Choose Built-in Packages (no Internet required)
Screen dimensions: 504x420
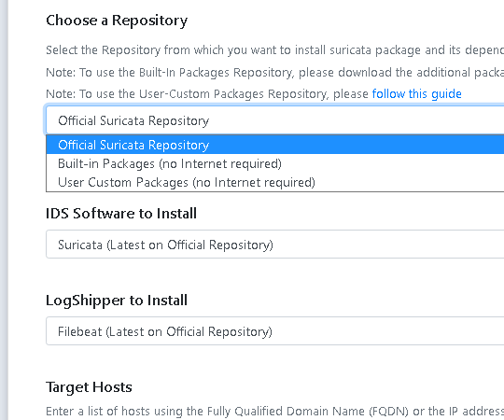[x=275, y=163]
